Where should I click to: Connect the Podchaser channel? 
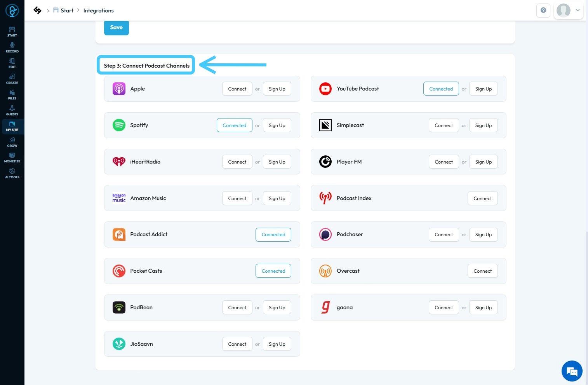444,235
